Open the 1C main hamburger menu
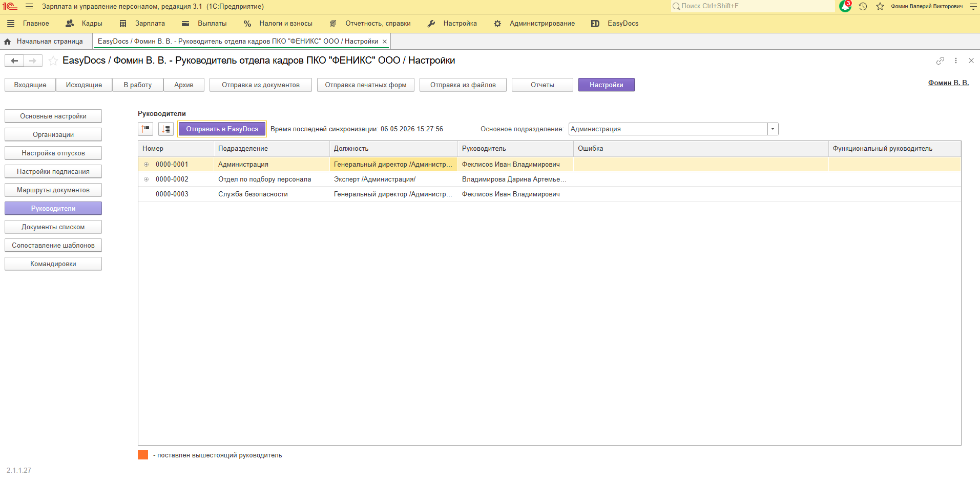The width and height of the screenshot is (980, 482). pyautogui.click(x=29, y=7)
